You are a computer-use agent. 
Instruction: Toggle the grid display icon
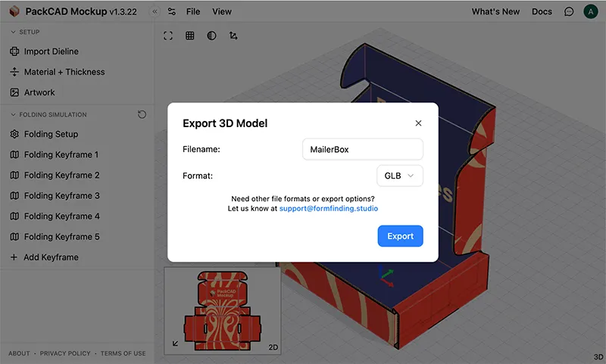click(190, 36)
